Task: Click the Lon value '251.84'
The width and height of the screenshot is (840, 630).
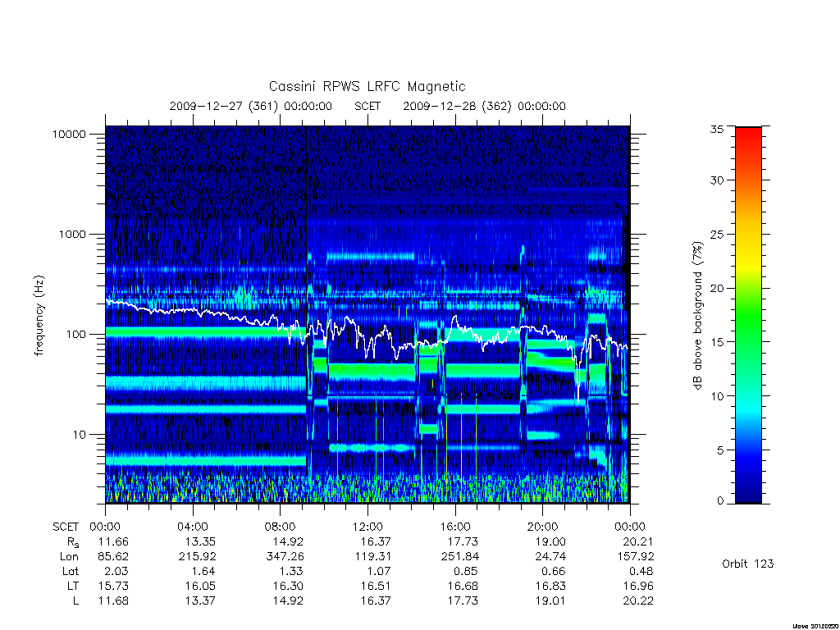Action: pyautogui.click(x=459, y=557)
